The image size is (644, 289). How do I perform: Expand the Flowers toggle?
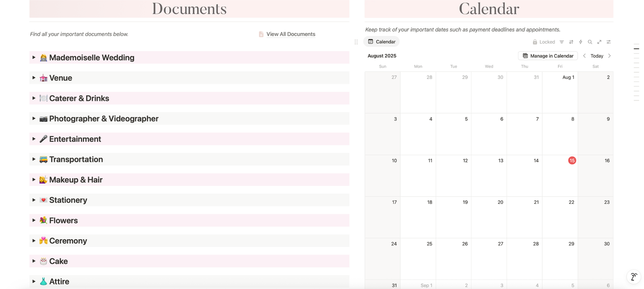point(34,220)
